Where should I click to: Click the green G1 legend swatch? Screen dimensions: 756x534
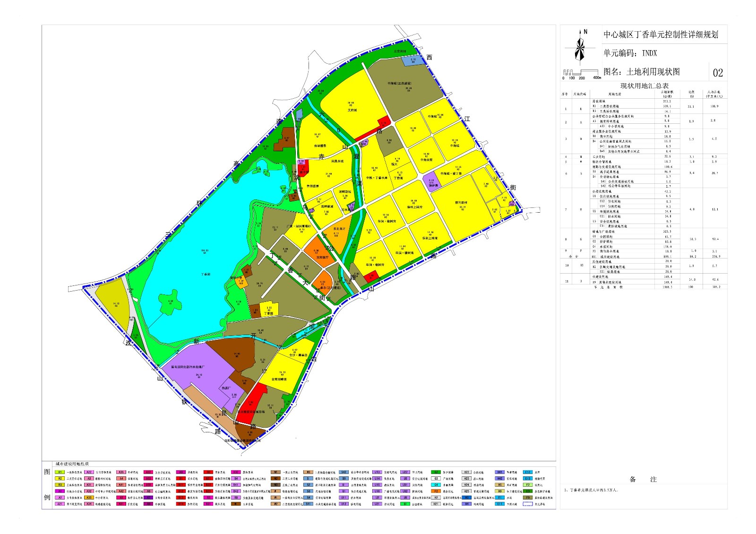405,504
